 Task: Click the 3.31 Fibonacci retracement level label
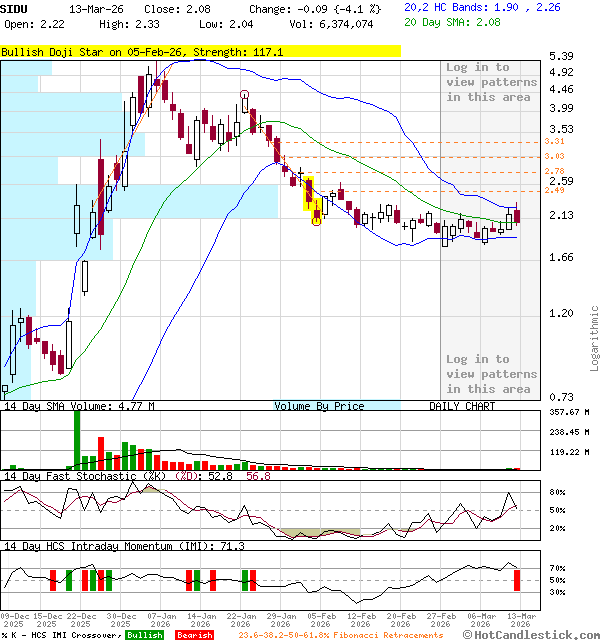click(x=555, y=141)
